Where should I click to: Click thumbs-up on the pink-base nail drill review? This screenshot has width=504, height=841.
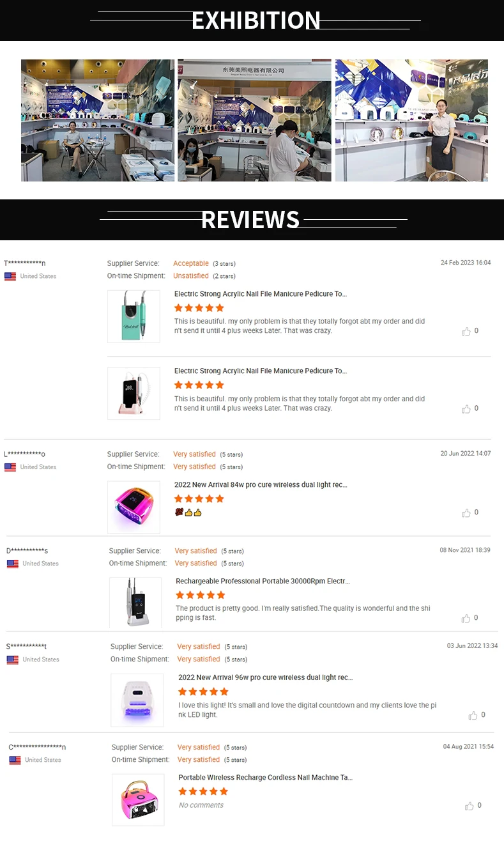click(x=466, y=408)
